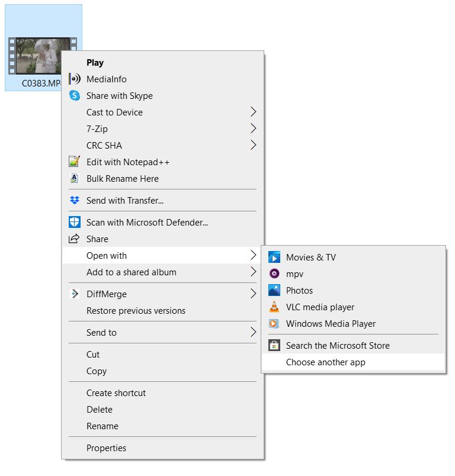The image size is (455, 476).
Task: Click the Movies & TV icon
Action: coord(274,257)
